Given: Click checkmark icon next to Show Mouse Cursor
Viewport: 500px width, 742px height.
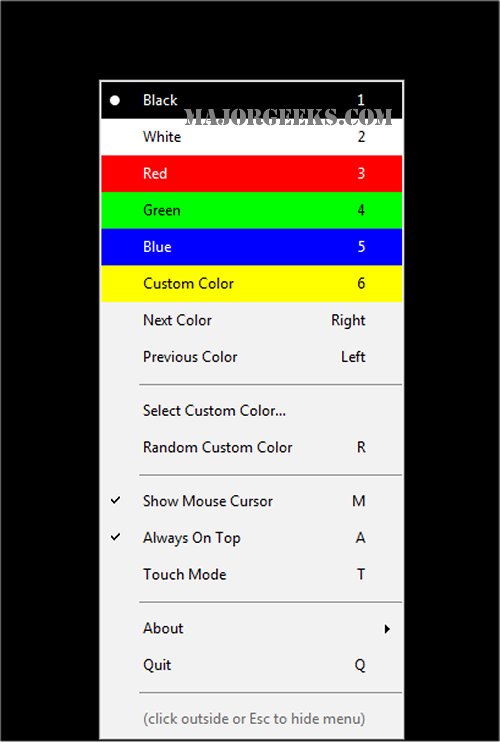Looking at the screenshot, I should point(115,500).
